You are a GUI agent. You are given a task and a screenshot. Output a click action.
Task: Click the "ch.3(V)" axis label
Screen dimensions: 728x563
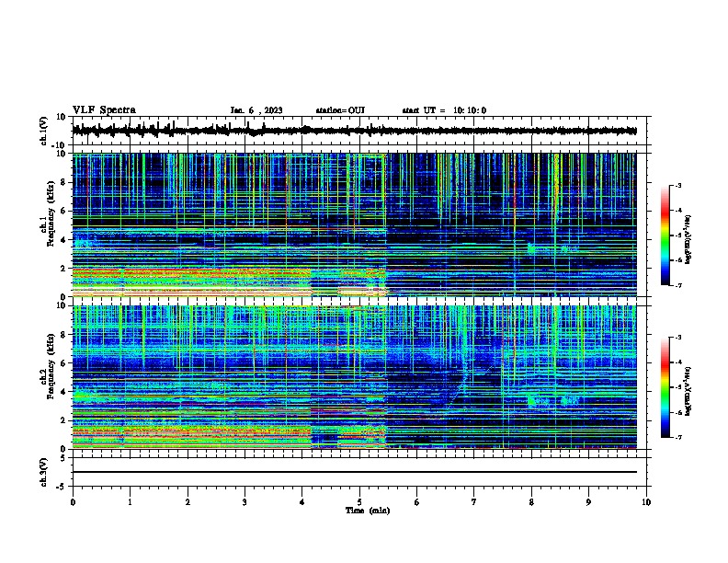tap(44, 472)
